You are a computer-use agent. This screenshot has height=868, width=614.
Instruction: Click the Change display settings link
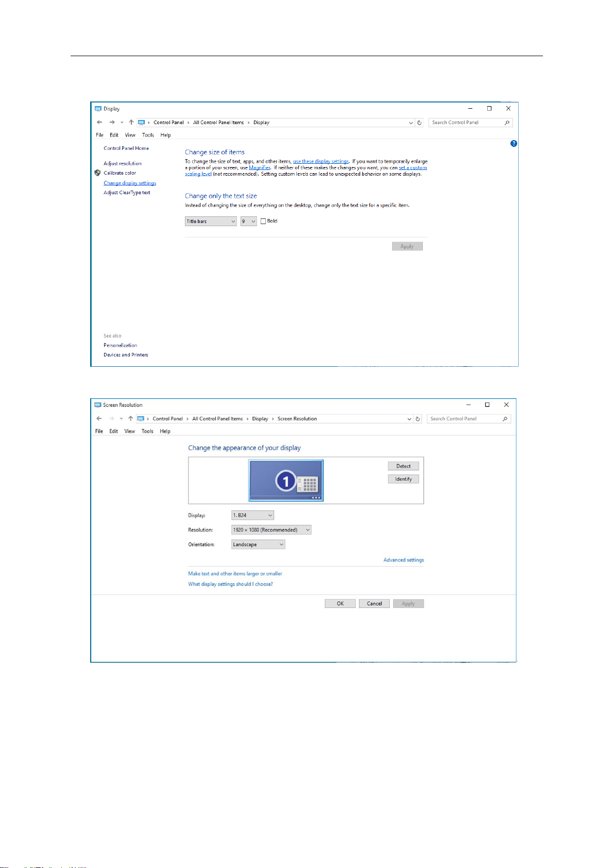point(130,183)
